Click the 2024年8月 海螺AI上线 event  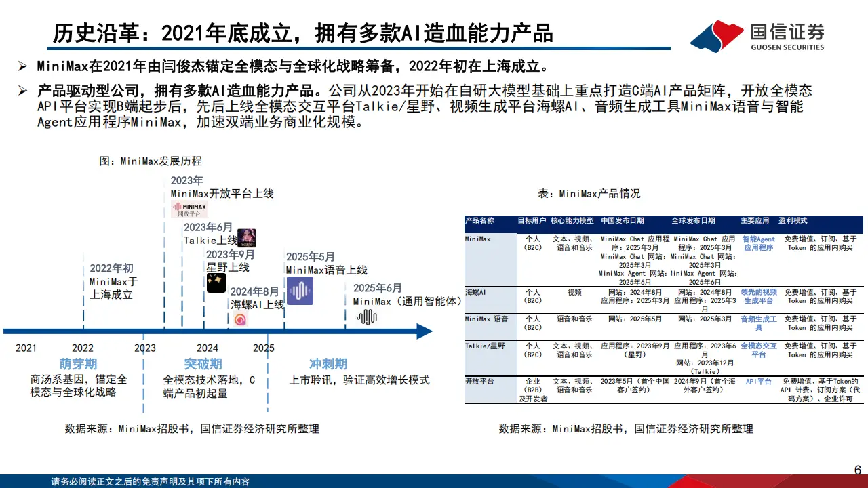257,298
